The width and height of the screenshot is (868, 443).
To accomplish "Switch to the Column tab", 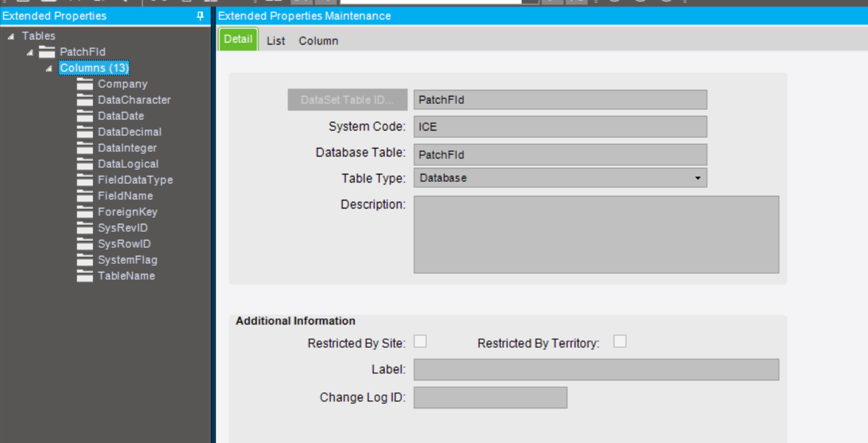I will (x=318, y=40).
